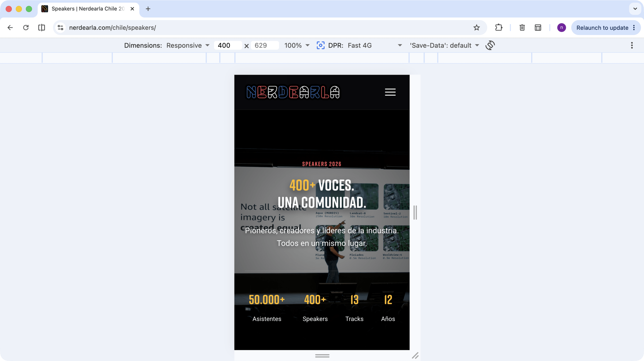This screenshot has width=644, height=361.
Task: Expand the 100% zoom dropdown
Action: click(297, 45)
